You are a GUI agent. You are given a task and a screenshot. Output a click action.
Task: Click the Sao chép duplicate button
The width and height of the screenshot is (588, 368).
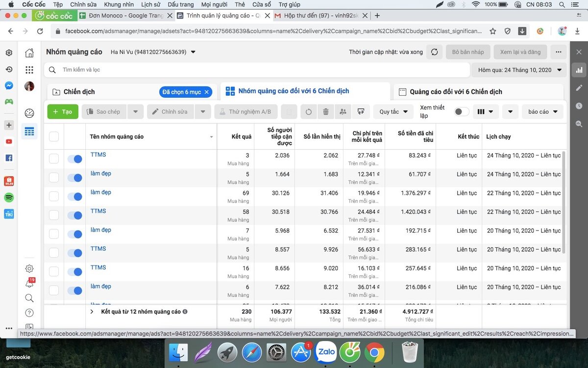[104, 112]
